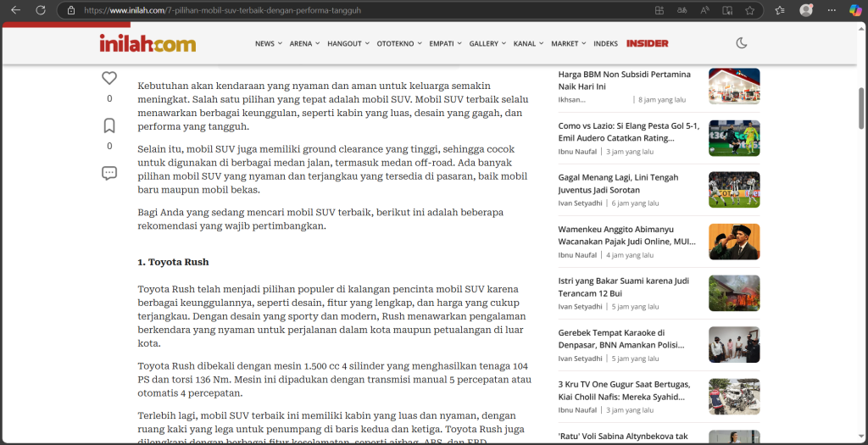Click author 'Ibnu Naufal' under Como story
Screen dimensions: 868x445
pyautogui.click(x=577, y=152)
